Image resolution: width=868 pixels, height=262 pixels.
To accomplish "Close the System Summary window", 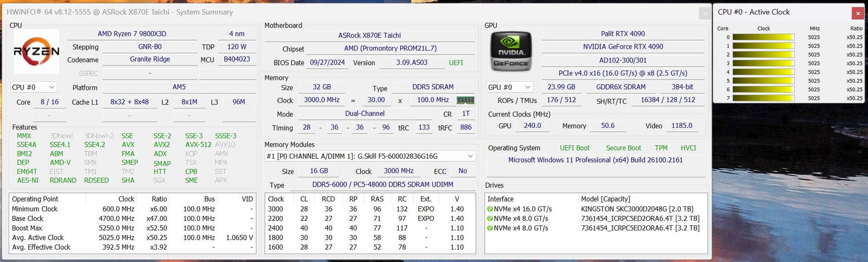I will [x=705, y=14].
